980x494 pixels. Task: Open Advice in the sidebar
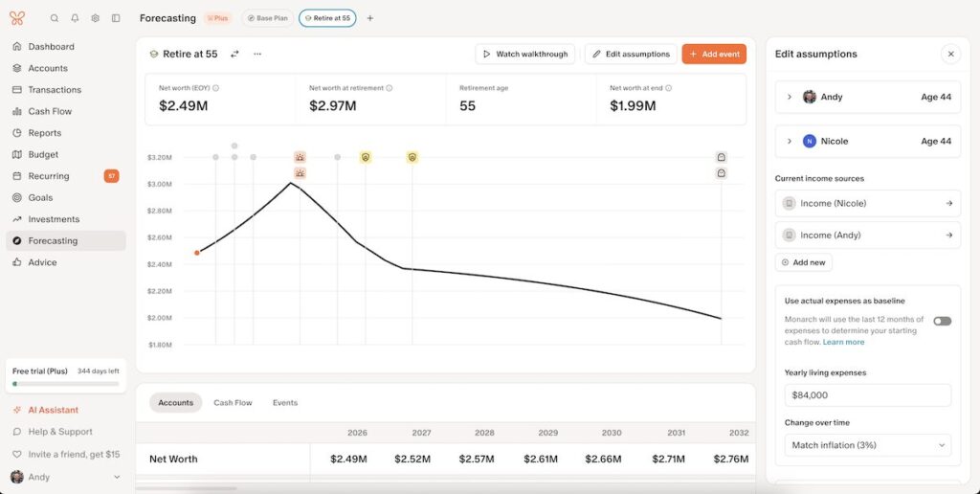click(66, 262)
